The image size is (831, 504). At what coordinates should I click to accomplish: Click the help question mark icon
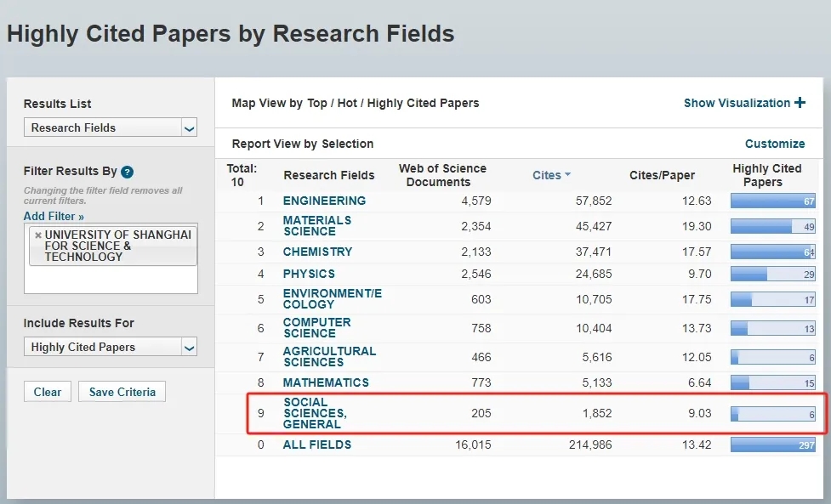point(127,172)
